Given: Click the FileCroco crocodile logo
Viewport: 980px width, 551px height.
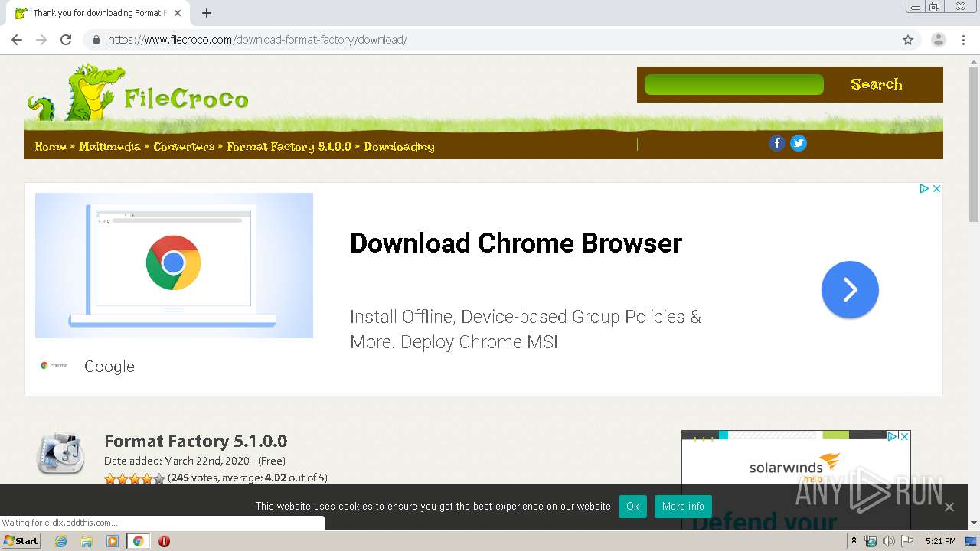Looking at the screenshot, I should (138, 93).
